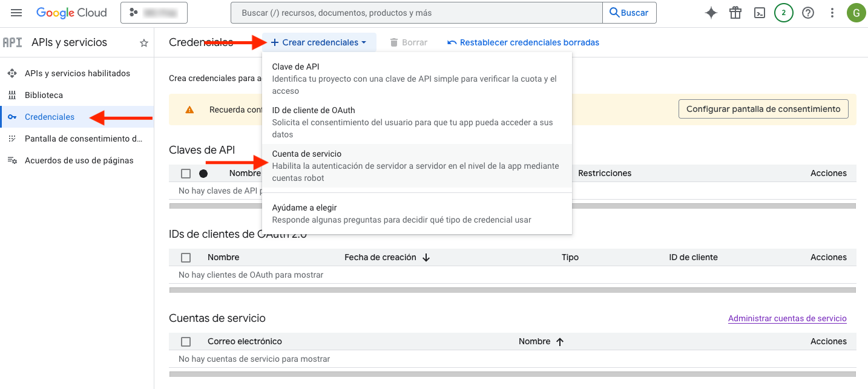Image resolution: width=868 pixels, height=389 pixels.
Task: Open the hamburger navigation menu
Action: [16, 13]
